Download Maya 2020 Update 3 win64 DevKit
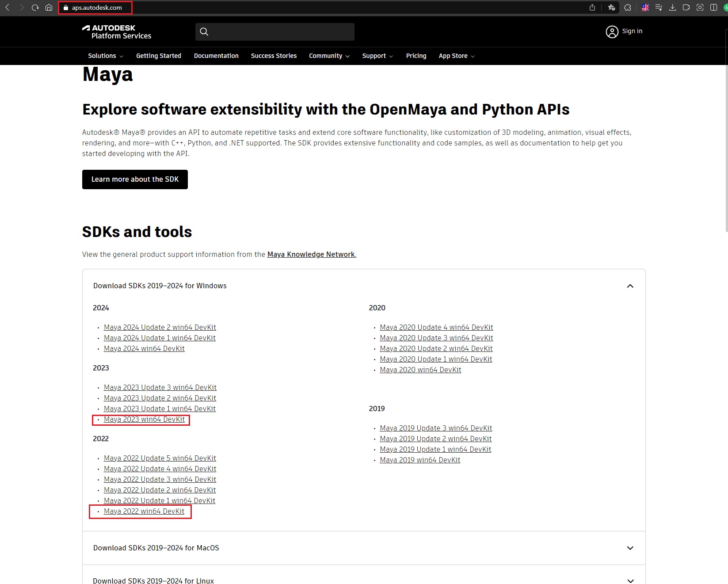Screen dimensions: 728x584 (x=436, y=338)
